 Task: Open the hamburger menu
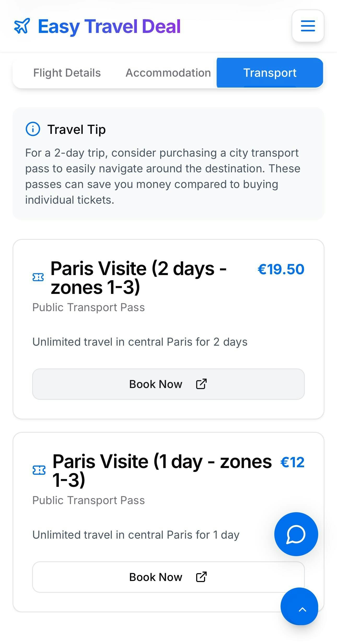point(308,26)
